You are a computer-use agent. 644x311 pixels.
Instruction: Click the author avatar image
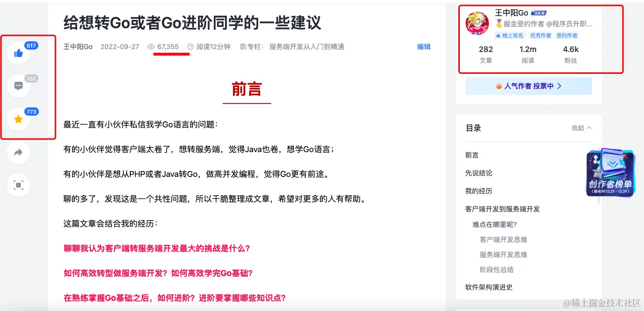click(x=477, y=23)
